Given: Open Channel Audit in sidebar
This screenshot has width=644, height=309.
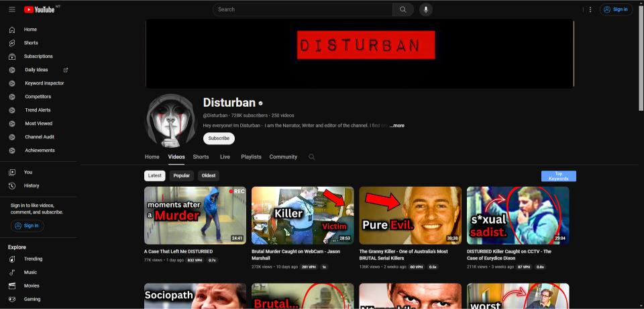Looking at the screenshot, I should [38, 137].
